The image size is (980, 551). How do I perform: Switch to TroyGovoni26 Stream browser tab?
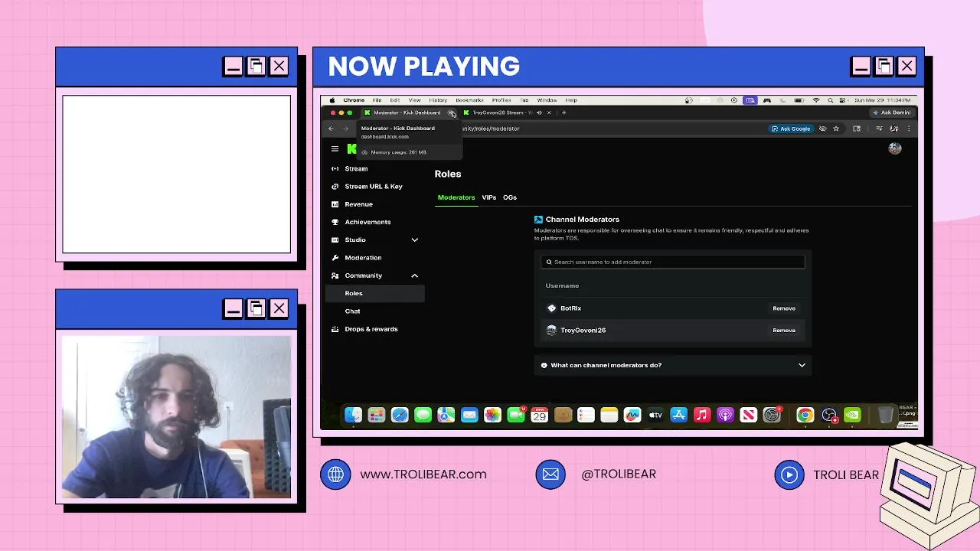click(502, 112)
